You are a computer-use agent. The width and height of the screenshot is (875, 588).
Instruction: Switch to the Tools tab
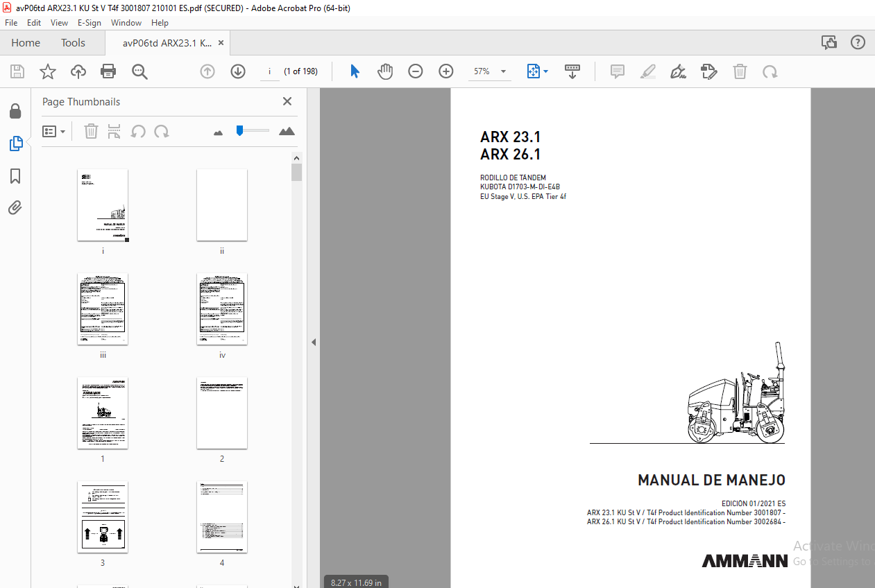point(73,42)
